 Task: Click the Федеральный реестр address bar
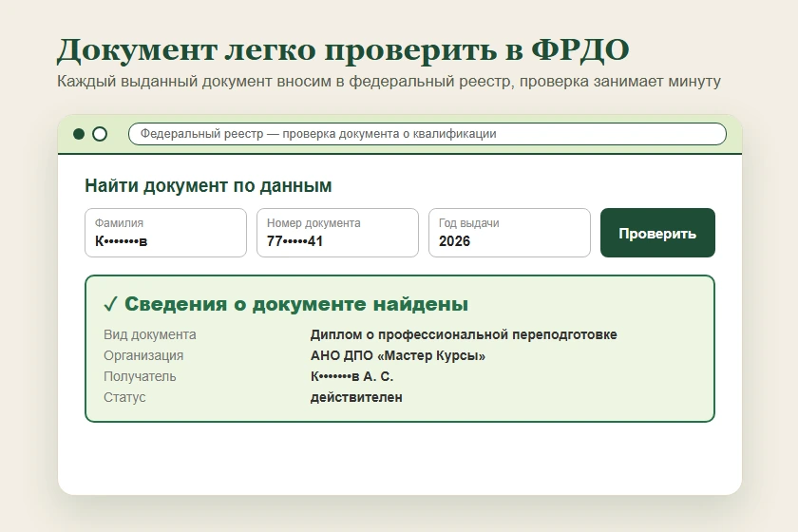[x=427, y=134]
